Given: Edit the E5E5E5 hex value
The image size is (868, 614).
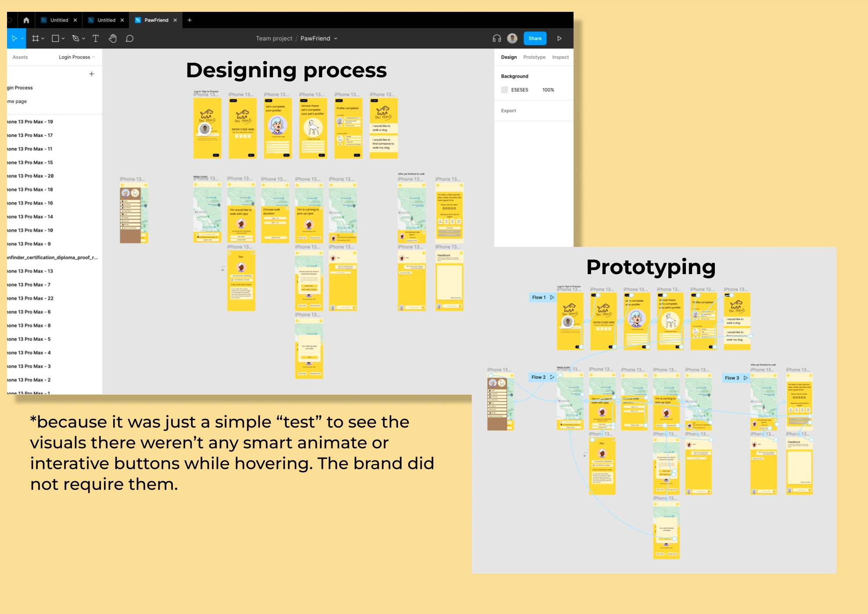Looking at the screenshot, I should [x=520, y=90].
